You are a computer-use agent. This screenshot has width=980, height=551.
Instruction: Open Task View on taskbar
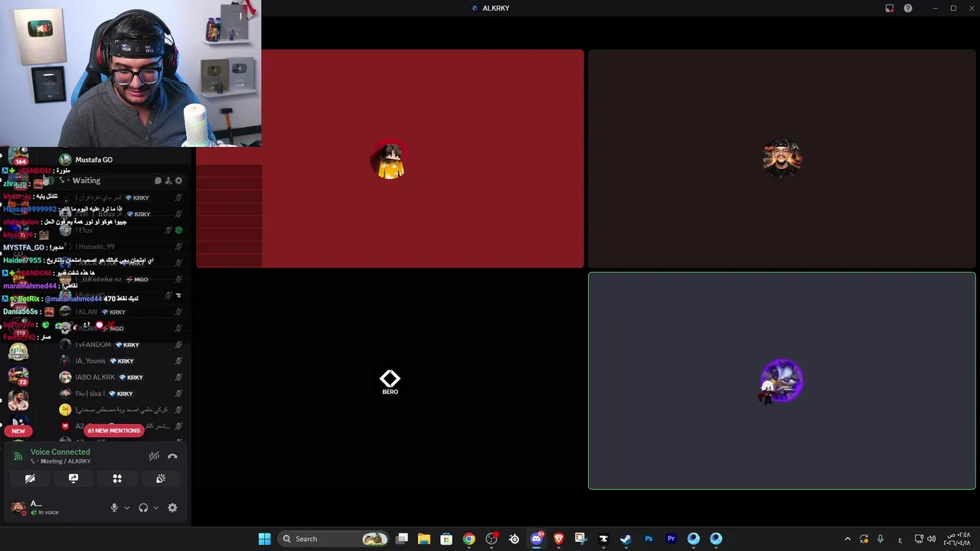coord(402,539)
